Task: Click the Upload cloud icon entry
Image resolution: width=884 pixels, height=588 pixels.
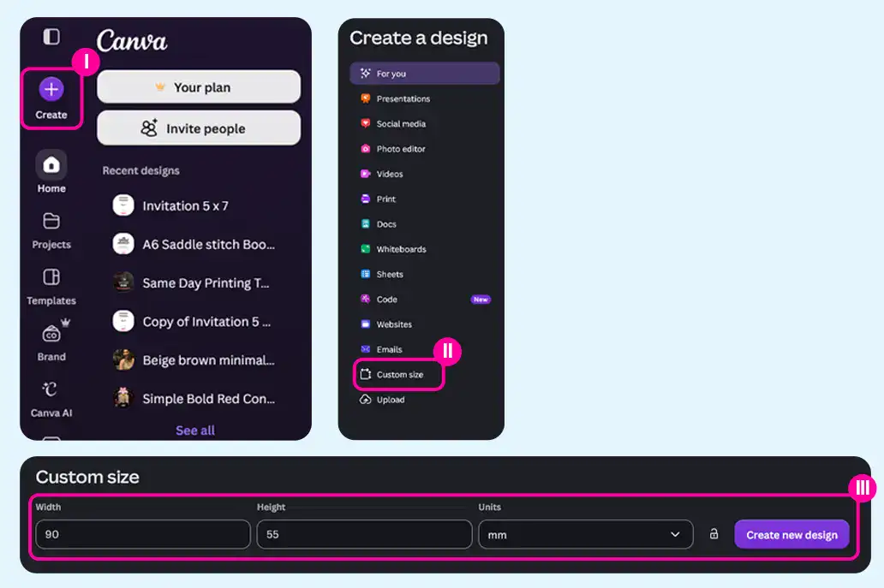Action: [365, 400]
